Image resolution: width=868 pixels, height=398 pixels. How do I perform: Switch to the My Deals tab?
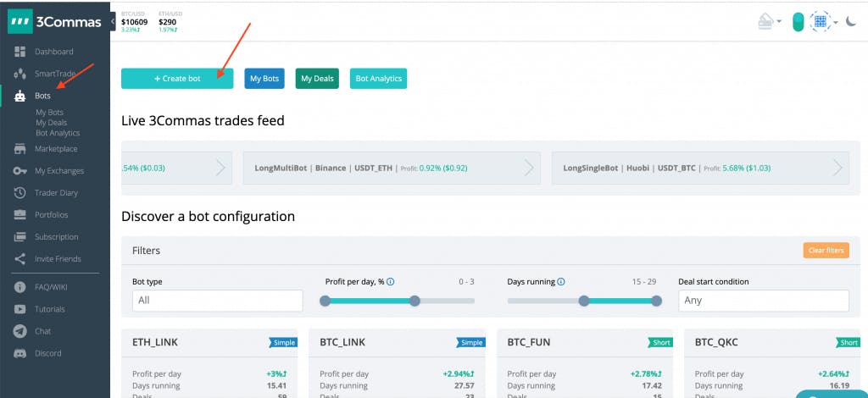coord(318,79)
